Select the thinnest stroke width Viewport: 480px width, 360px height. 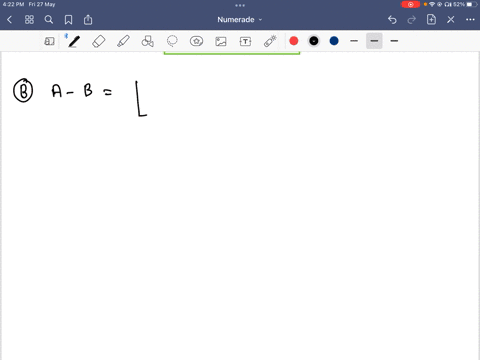pos(354,41)
